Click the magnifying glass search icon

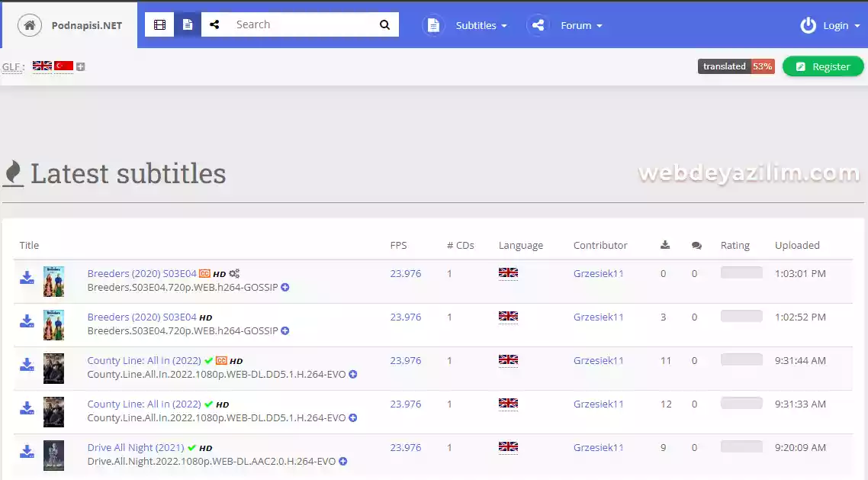(384, 25)
